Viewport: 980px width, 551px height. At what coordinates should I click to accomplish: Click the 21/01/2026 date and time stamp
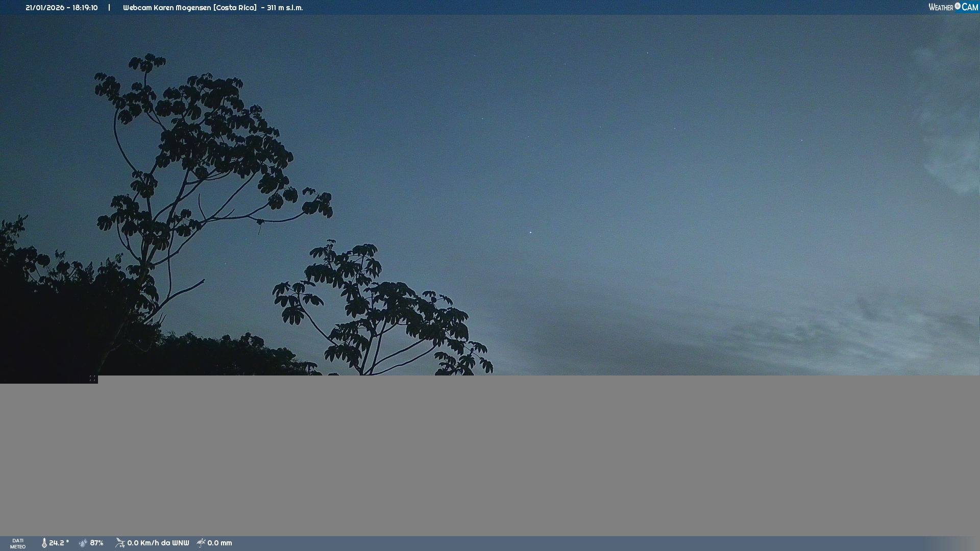point(61,8)
